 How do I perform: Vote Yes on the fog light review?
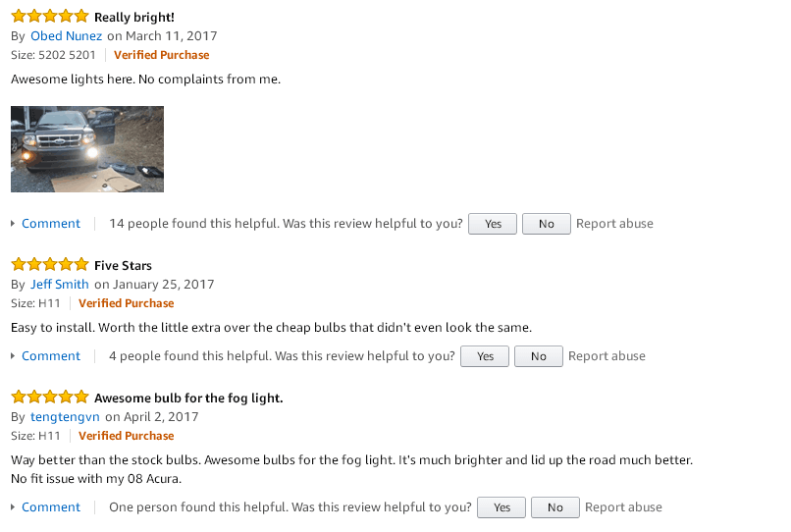501,507
